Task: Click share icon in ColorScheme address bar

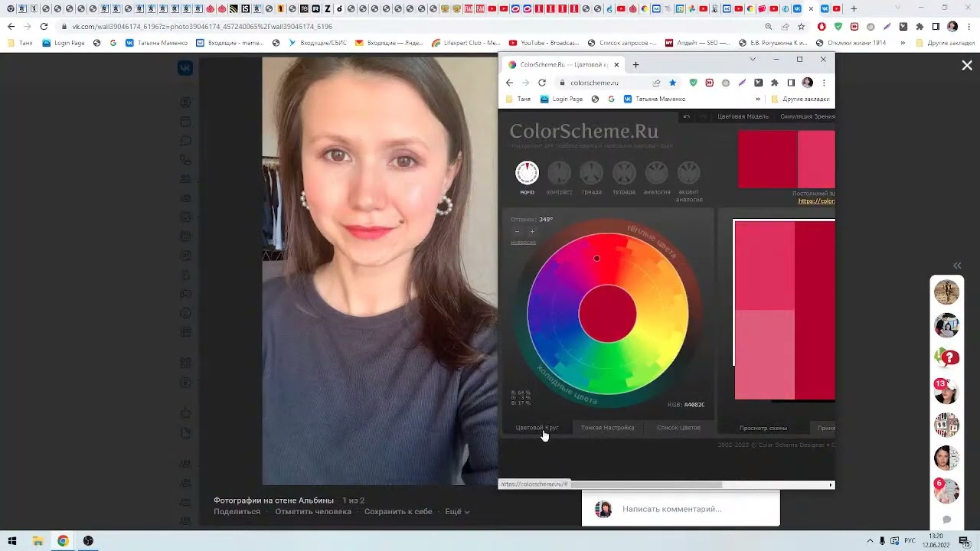Action: pos(656,83)
